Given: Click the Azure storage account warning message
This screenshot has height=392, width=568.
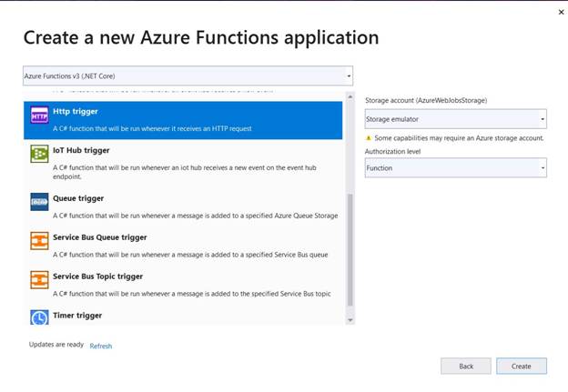Looking at the screenshot, I should click(x=459, y=138).
